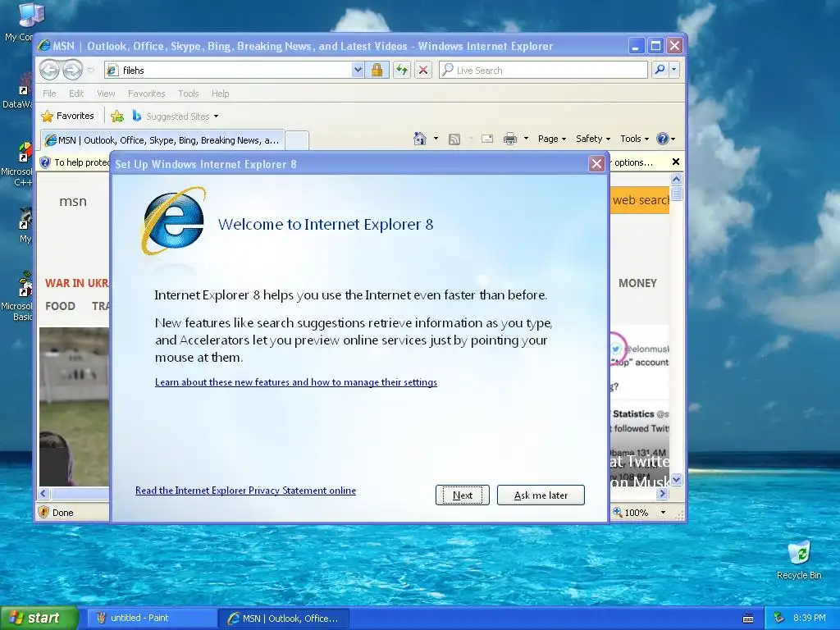Expand the Print dropdown arrow
This screenshot has height=630, width=840.
point(526,139)
